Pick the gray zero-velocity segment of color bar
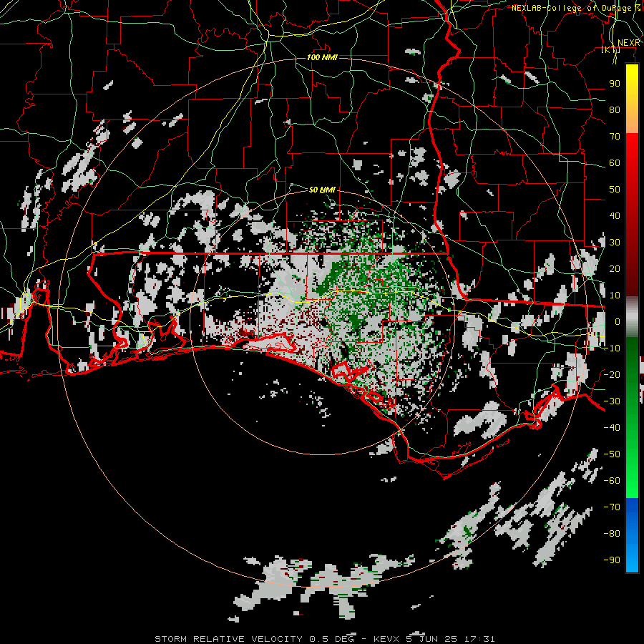Screen dimensions: 644x644 (x=632, y=317)
